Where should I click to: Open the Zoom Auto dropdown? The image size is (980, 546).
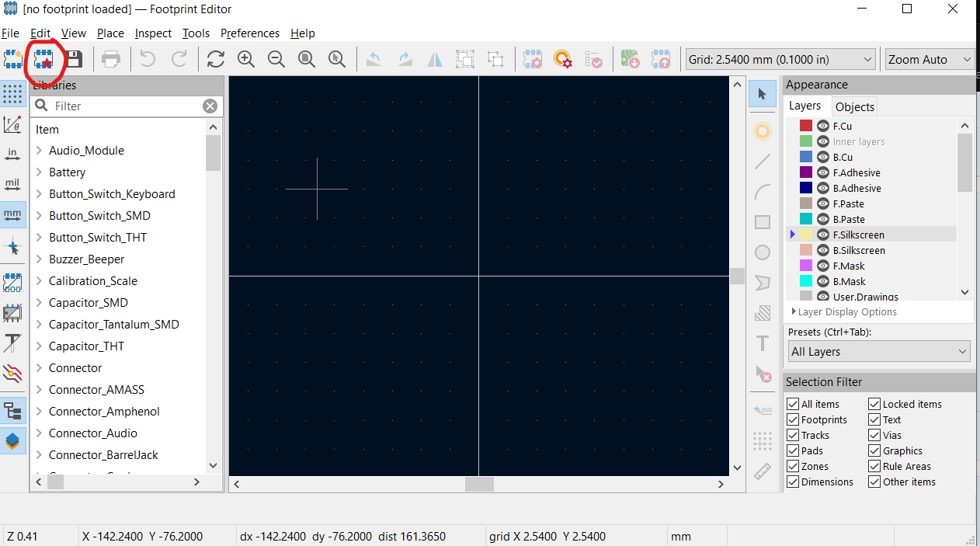tap(930, 59)
